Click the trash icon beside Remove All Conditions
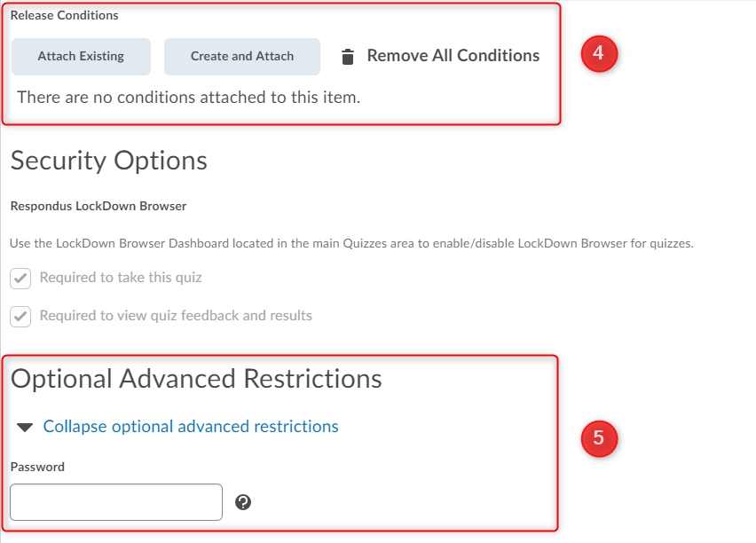 coord(348,57)
